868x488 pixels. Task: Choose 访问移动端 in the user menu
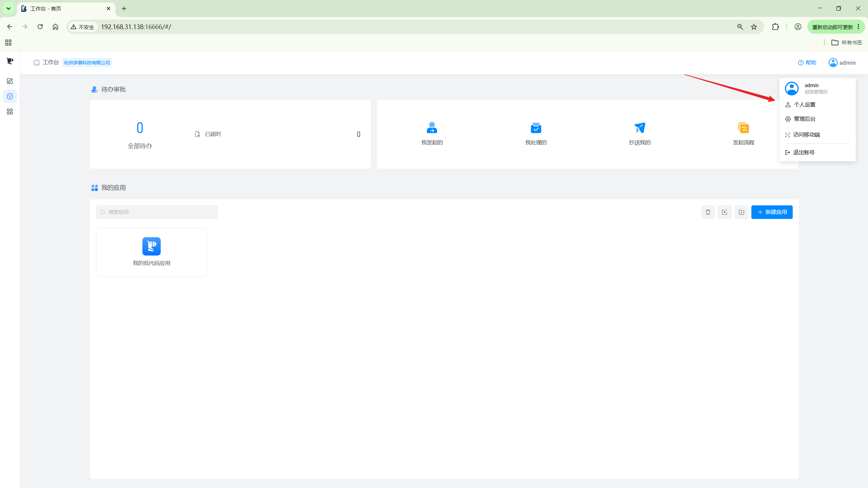click(x=817, y=135)
